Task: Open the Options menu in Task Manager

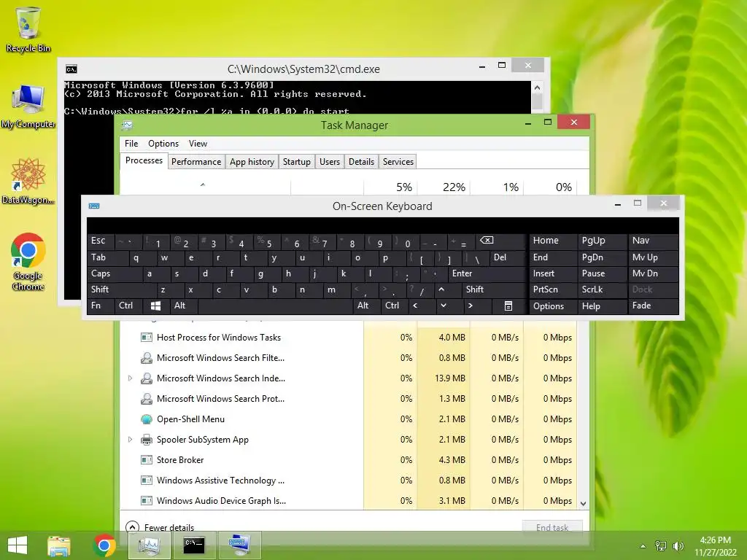Action: pyautogui.click(x=163, y=144)
